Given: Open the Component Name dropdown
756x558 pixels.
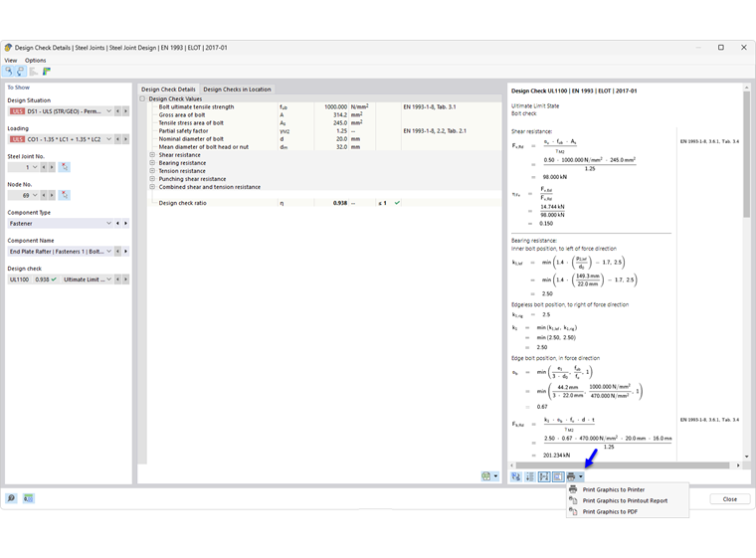Looking at the screenshot, I should tap(109, 252).
